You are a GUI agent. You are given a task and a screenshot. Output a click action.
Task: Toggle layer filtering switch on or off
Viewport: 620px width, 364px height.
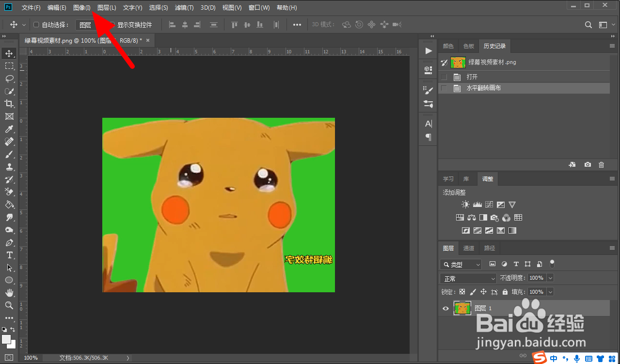point(552,264)
